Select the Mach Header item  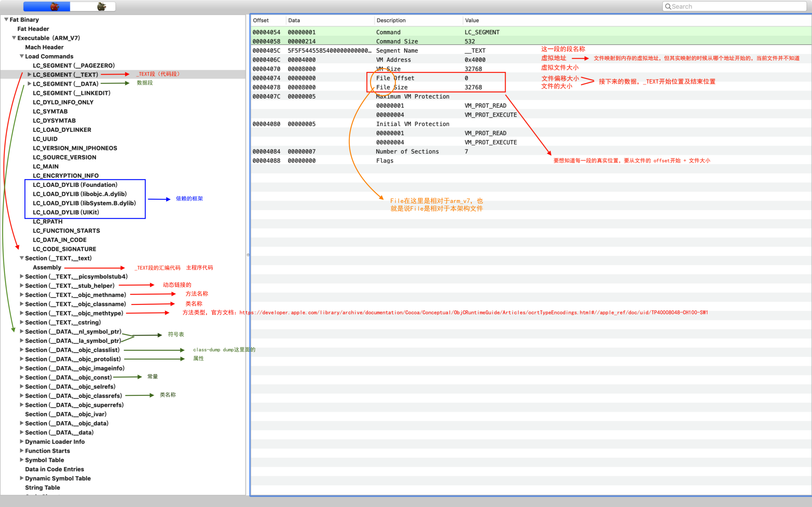click(44, 47)
